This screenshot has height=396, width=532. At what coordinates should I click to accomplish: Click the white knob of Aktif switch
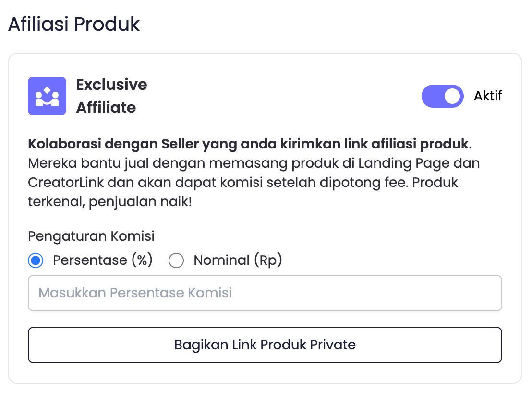point(452,96)
